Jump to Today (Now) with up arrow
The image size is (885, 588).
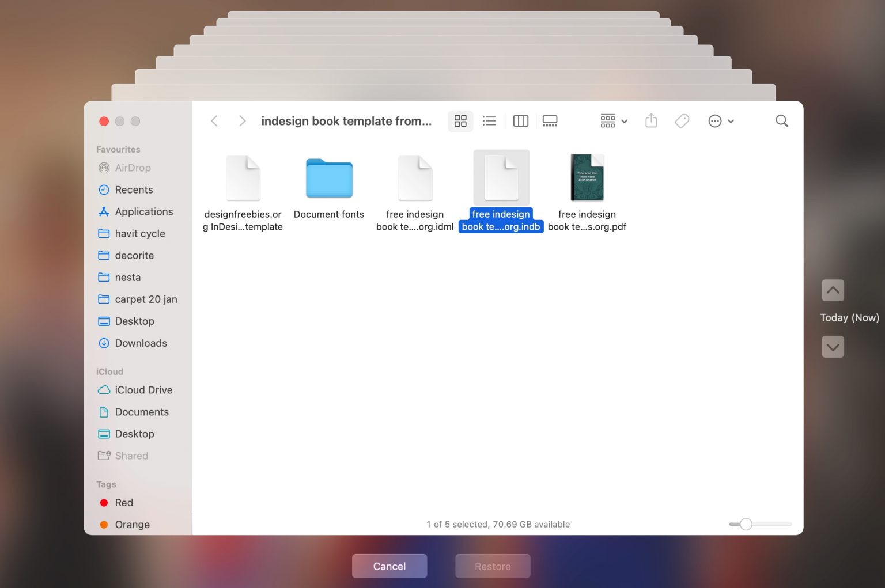pyautogui.click(x=833, y=290)
